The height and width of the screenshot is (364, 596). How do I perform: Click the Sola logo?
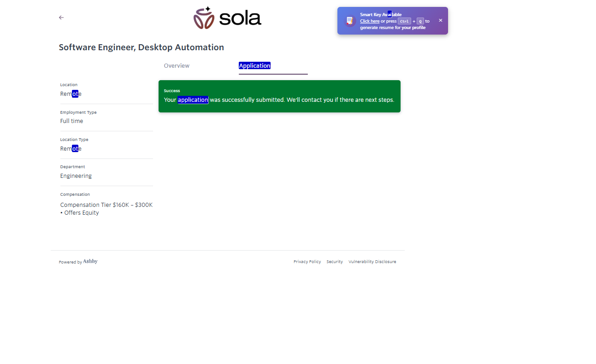click(227, 18)
